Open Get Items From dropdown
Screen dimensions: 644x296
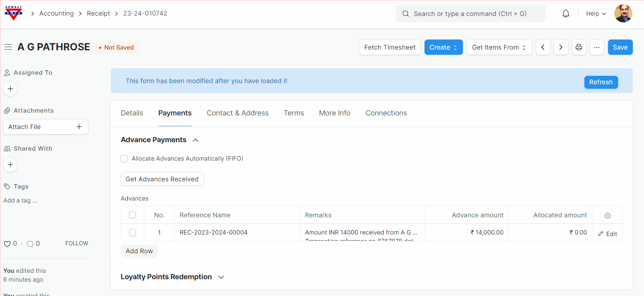coord(499,47)
